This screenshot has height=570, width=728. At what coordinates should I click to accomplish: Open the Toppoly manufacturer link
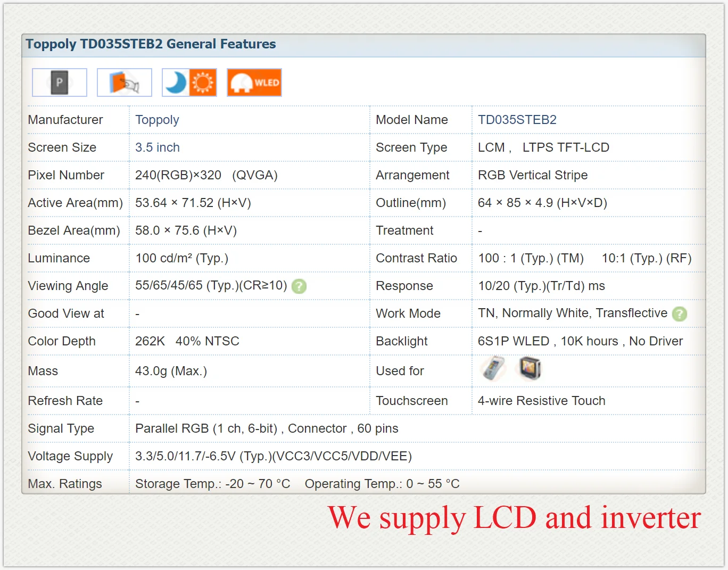point(157,120)
